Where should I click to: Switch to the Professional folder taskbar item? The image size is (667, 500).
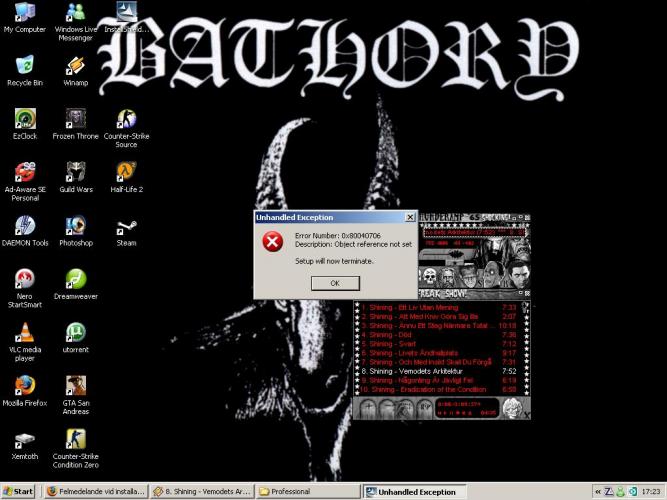(307, 492)
